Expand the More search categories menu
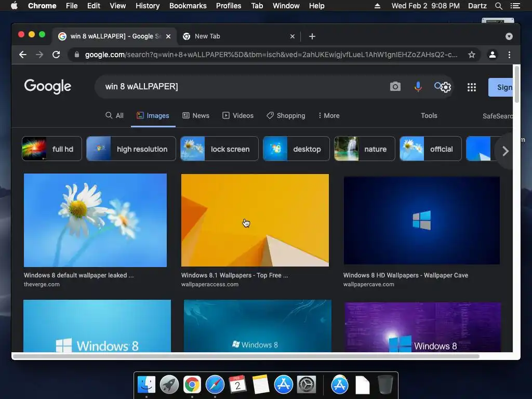 tap(329, 116)
